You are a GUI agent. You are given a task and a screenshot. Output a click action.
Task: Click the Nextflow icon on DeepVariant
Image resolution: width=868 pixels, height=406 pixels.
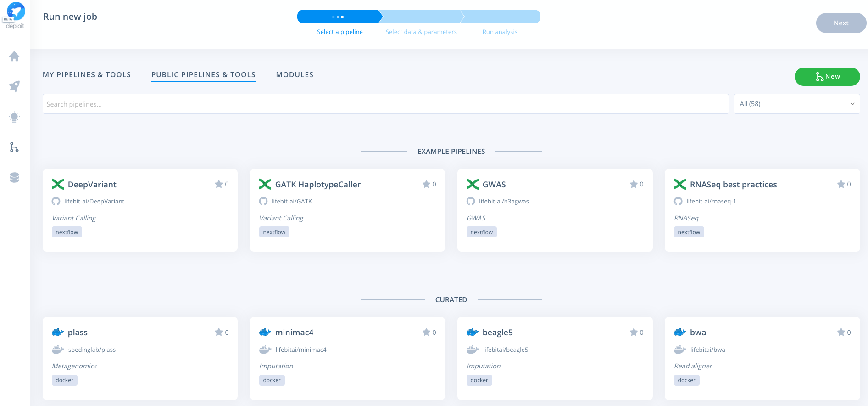pyautogui.click(x=58, y=184)
